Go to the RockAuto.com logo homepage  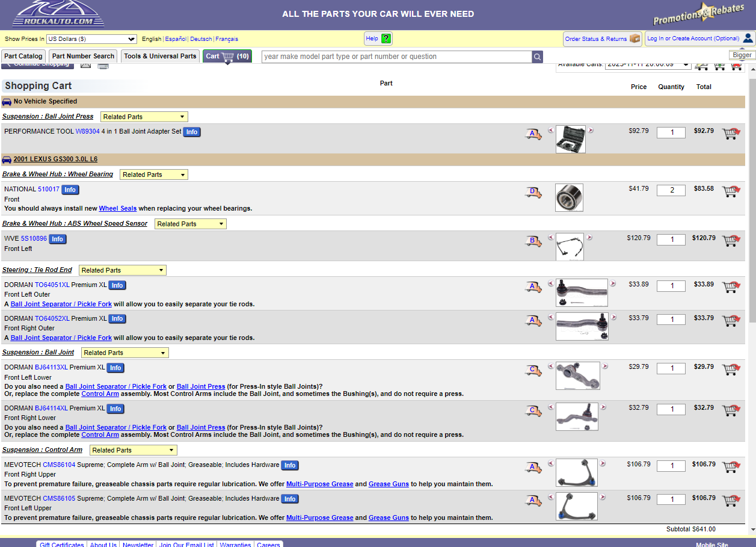(x=58, y=14)
